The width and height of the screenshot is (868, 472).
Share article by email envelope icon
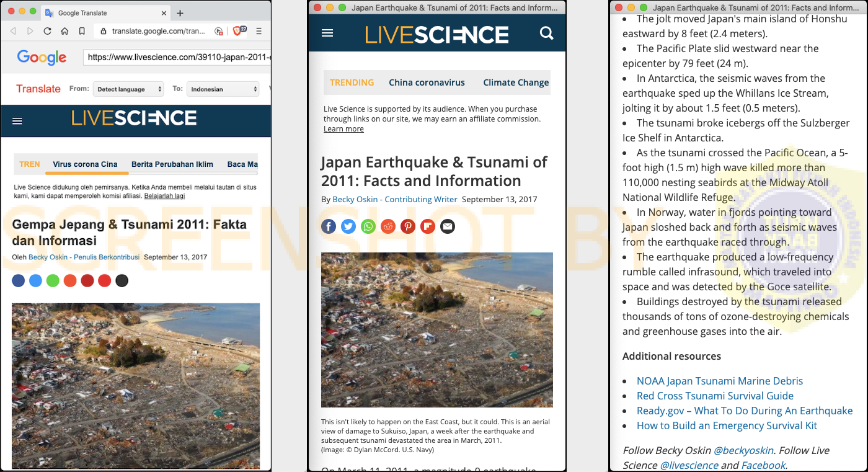tap(448, 226)
